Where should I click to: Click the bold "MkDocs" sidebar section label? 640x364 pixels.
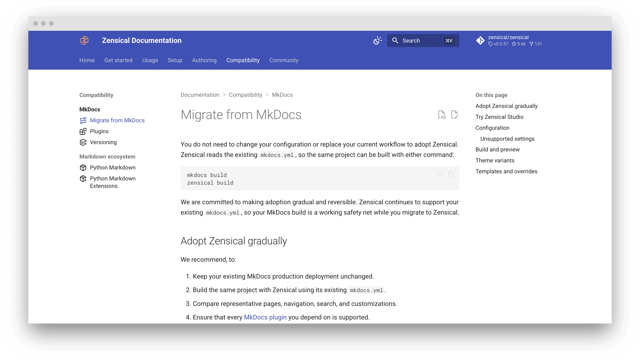point(90,110)
